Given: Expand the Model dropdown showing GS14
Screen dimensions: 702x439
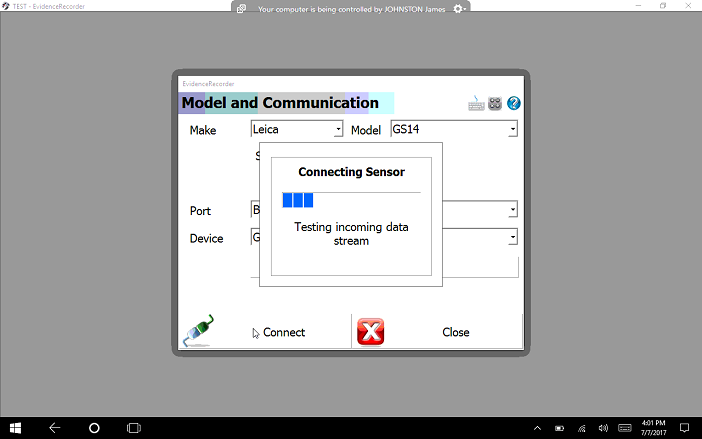Looking at the screenshot, I should coord(512,129).
